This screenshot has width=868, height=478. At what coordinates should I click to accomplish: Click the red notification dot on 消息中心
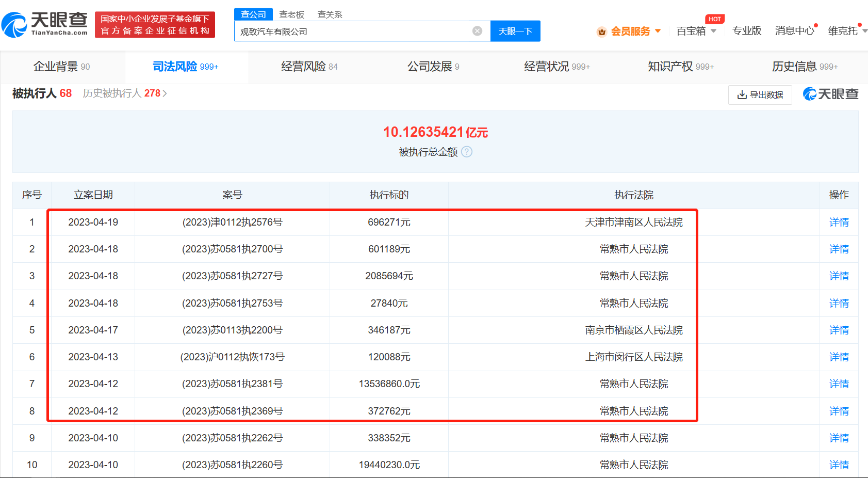pyautogui.click(x=816, y=25)
